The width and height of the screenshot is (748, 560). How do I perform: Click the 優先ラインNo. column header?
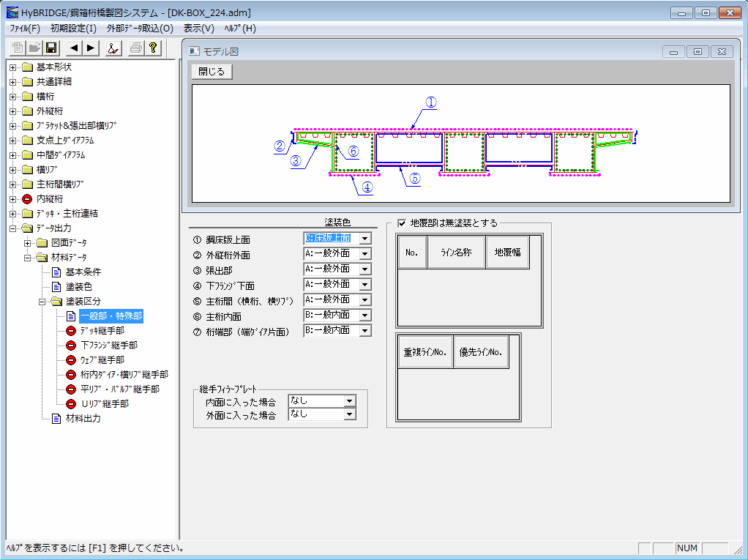pyautogui.click(x=480, y=352)
